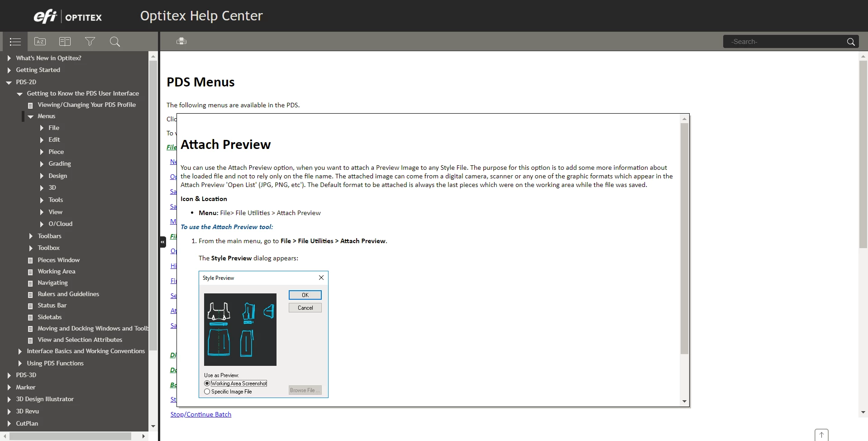
Task: Click the popup's vertical scrollbar thumb
Action: 684,239
